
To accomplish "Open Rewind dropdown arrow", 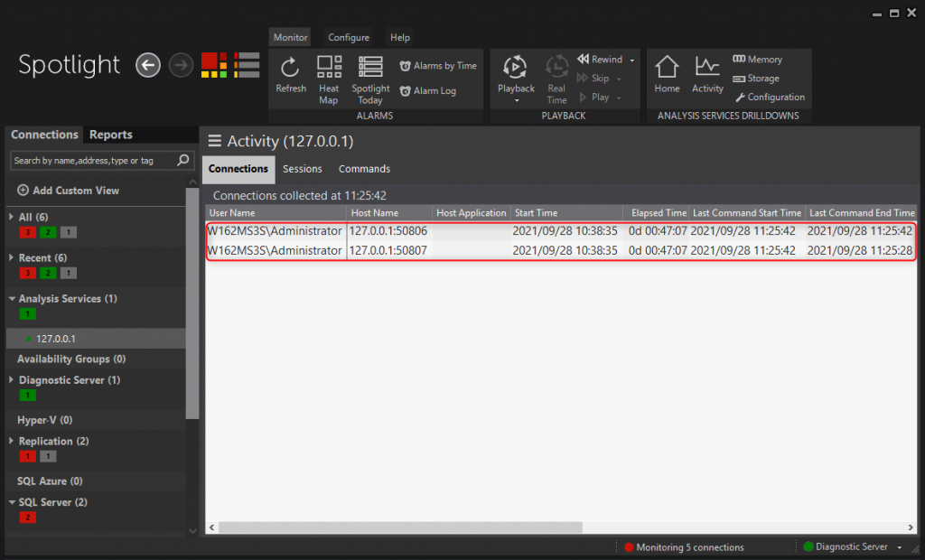I will click(x=631, y=61).
